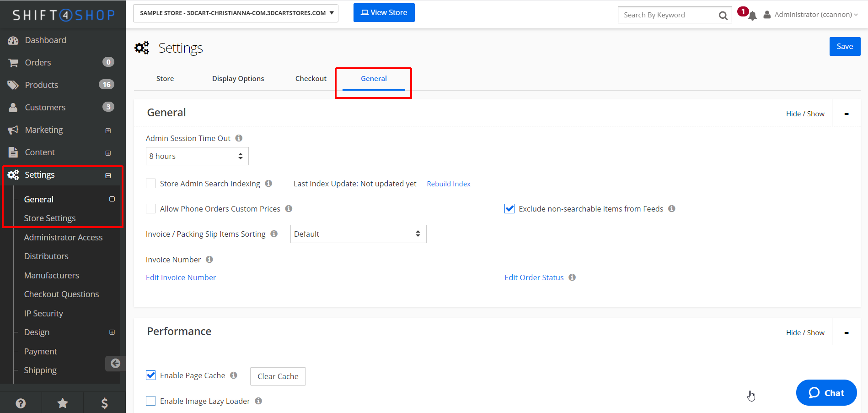The image size is (868, 413).
Task: Switch to the Checkout tab
Action: pos(311,79)
